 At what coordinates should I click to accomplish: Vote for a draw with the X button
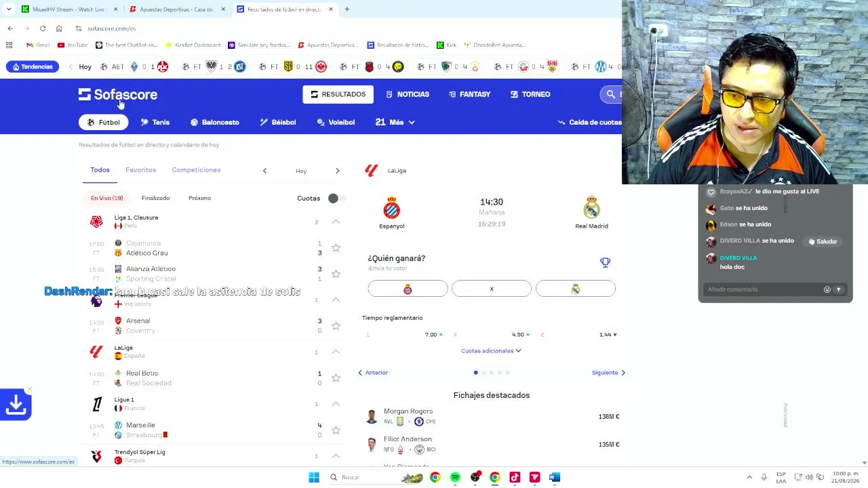tap(492, 289)
